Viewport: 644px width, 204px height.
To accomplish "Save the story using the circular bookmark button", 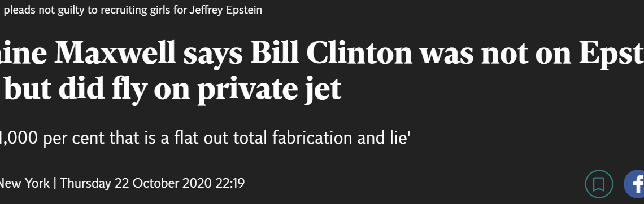I will pos(599,184).
